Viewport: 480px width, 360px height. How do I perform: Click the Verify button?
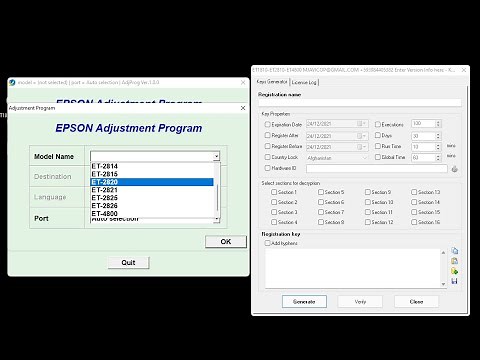click(x=360, y=302)
